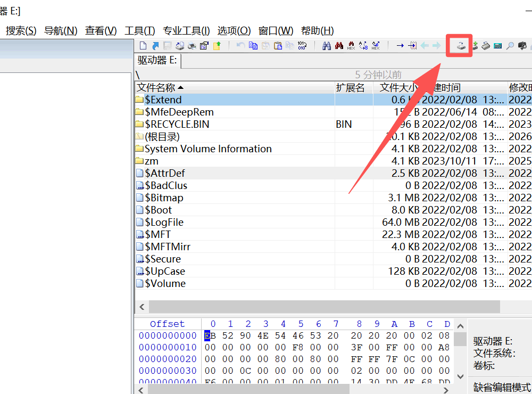Click left arrow of file list scrollbar
The height and width of the screenshot is (394, 532).
point(142,307)
